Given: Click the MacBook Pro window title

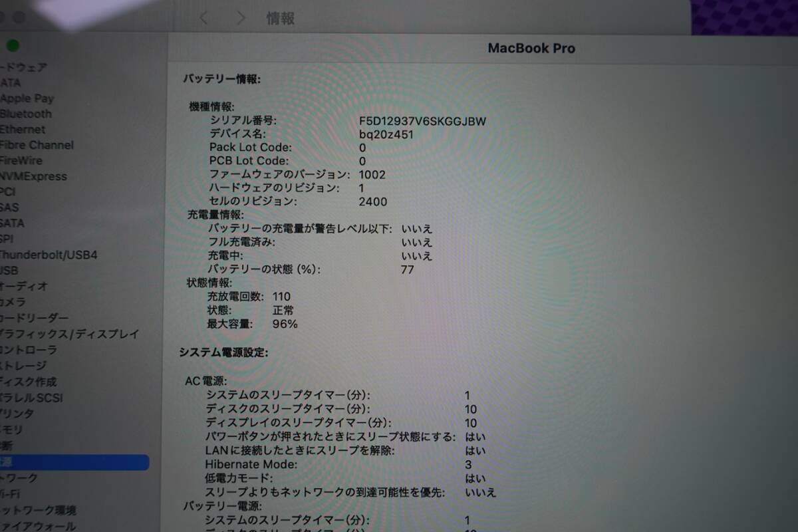Looking at the screenshot, I should pyautogui.click(x=531, y=48).
